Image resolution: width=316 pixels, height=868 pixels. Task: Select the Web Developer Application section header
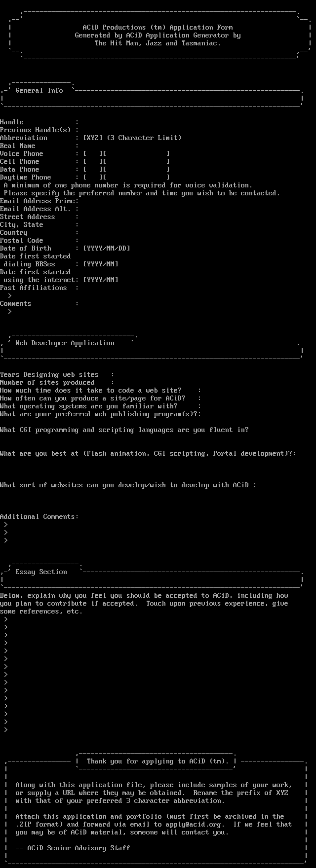[65, 343]
